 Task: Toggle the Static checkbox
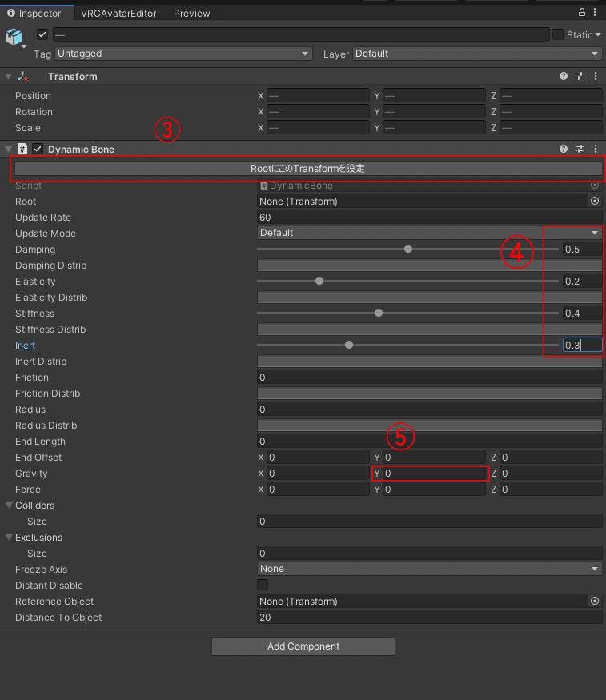[558, 34]
